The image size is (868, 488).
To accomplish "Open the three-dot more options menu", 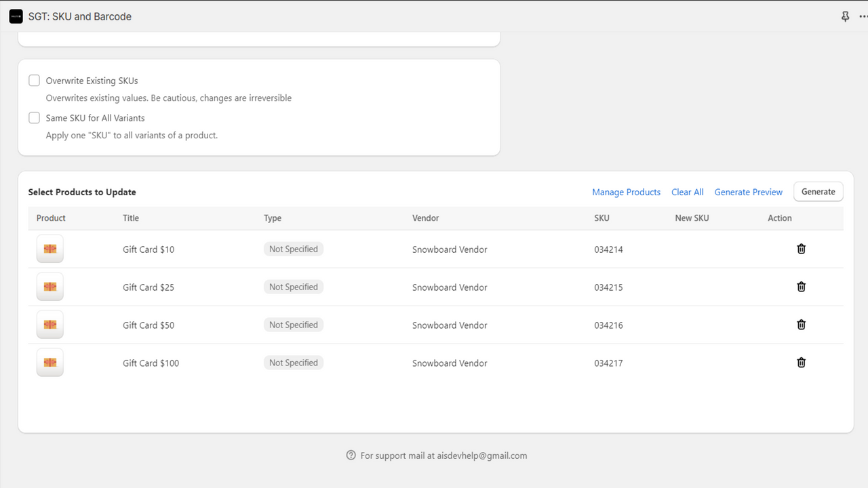I will pyautogui.click(x=863, y=16).
